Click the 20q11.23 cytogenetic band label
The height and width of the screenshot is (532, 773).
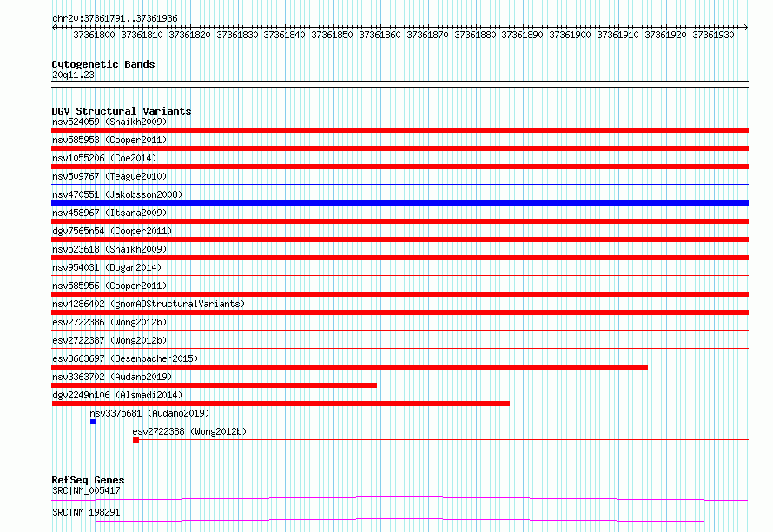(73, 75)
